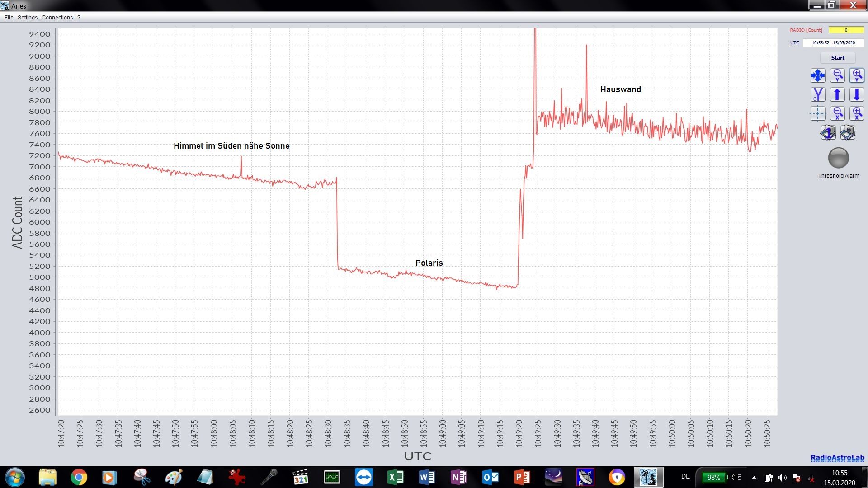Click the Threshold Alarm indicator light
This screenshot has height=488, width=868.
click(838, 158)
